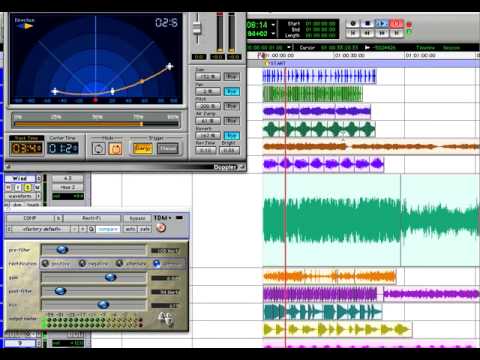This screenshot has width=480, height=360.
Task: Rewind using the transport rewind button
Action: pos(367,33)
